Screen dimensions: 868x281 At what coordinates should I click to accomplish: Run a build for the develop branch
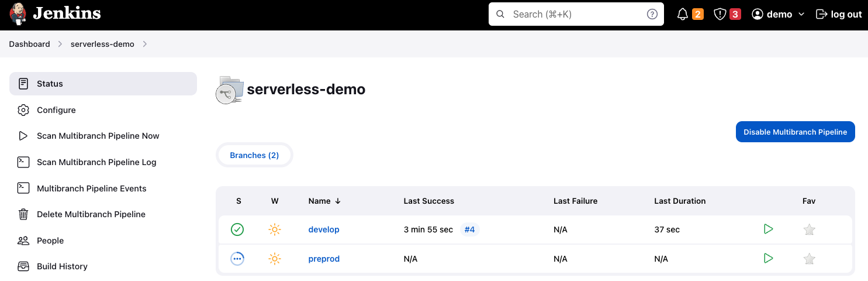click(x=769, y=229)
